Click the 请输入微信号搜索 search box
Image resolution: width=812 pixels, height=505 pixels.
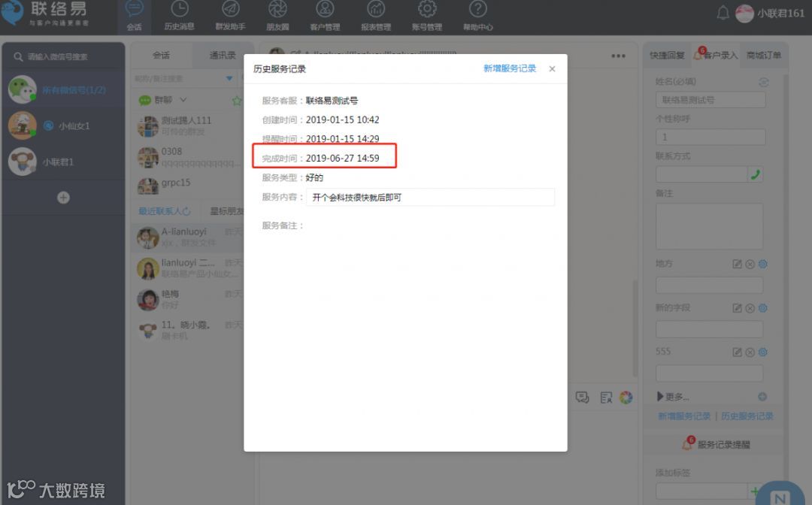pyautogui.click(x=63, y=56)
